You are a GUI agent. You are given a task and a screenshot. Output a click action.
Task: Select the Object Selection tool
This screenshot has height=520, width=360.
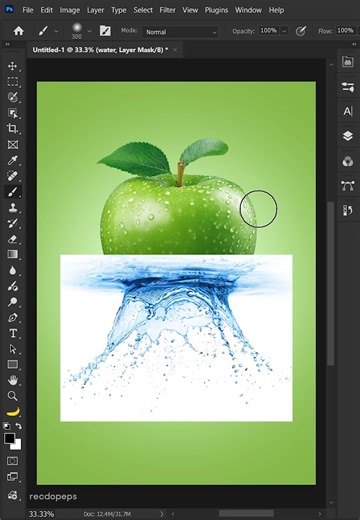(x=13, y=113)
